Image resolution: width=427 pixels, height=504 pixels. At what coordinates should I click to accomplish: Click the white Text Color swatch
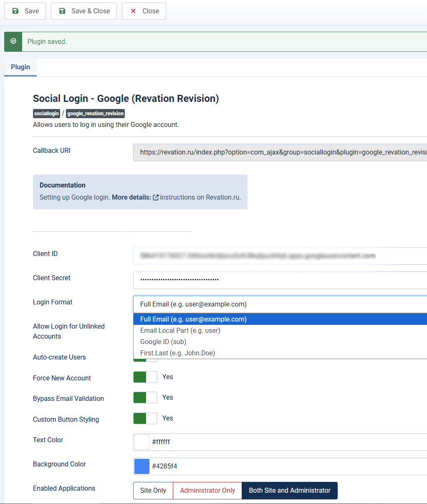142,442
